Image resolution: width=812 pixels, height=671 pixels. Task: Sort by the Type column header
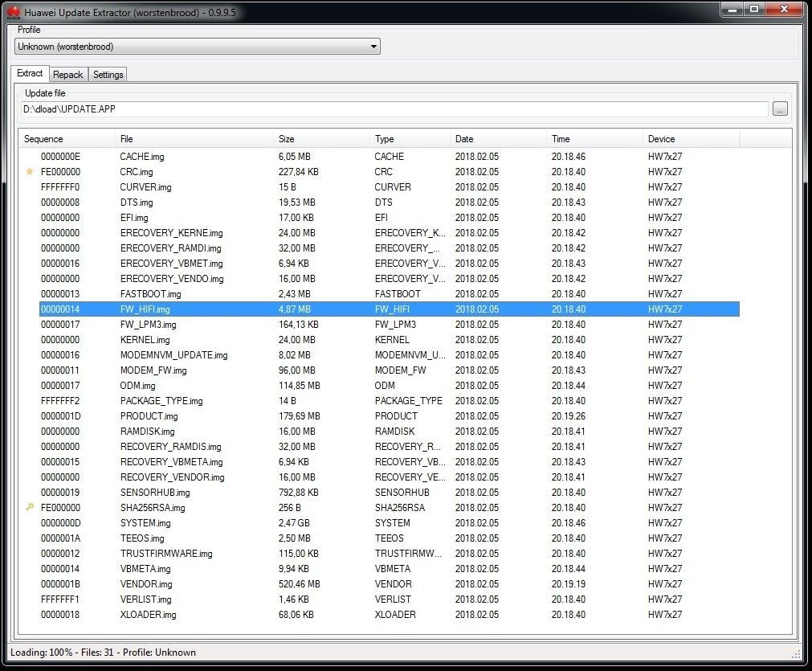410,139
